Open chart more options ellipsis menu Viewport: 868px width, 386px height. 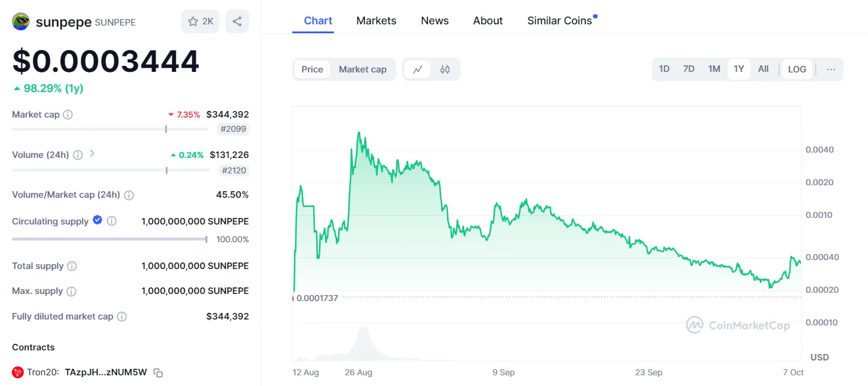pos(831,69)
